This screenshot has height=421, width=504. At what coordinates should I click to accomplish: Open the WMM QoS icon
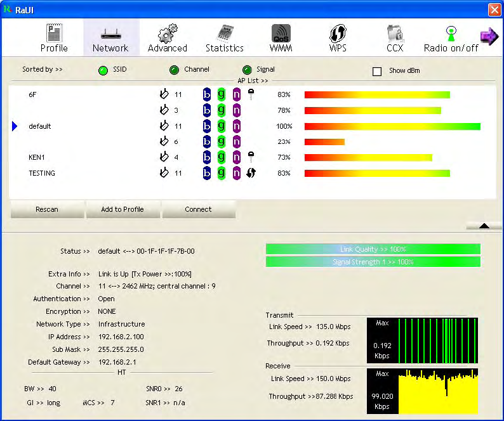281,34
